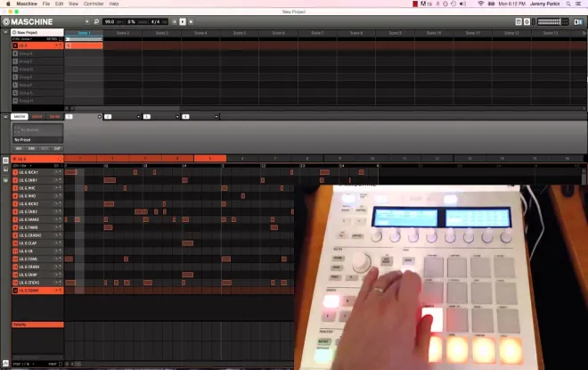Select pattern slot 5 in pattern bar
The image size is (588, 370).
[x=210, y=159]
